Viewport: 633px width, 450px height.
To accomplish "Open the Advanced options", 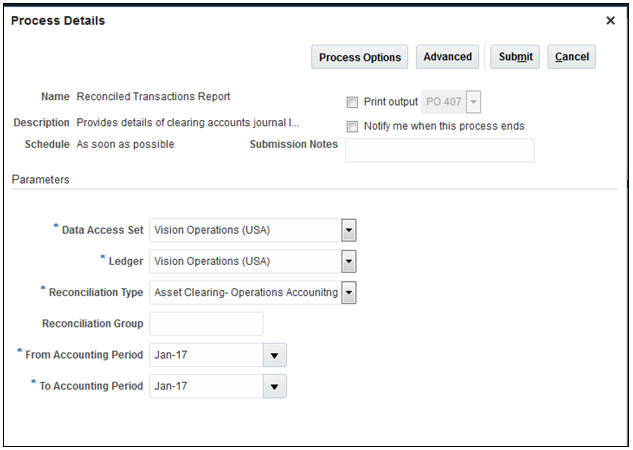I will coord(447,57).
